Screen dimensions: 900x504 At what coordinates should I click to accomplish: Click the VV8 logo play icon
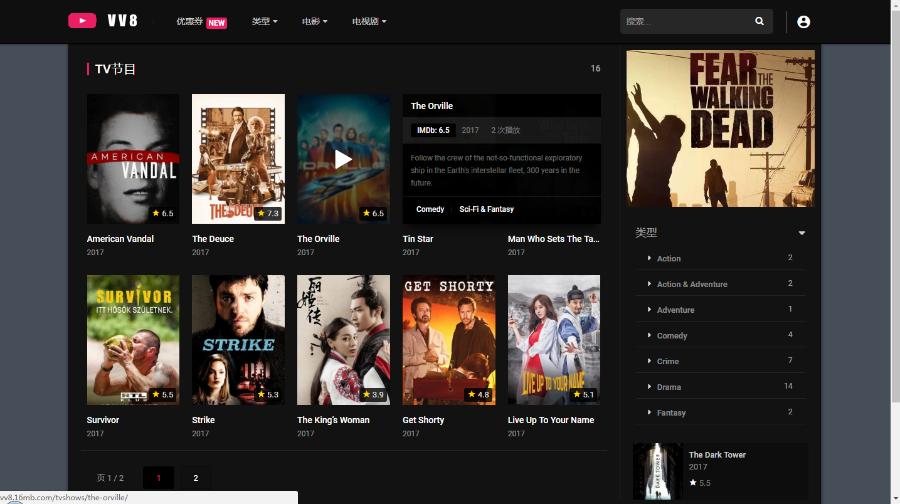82,21
